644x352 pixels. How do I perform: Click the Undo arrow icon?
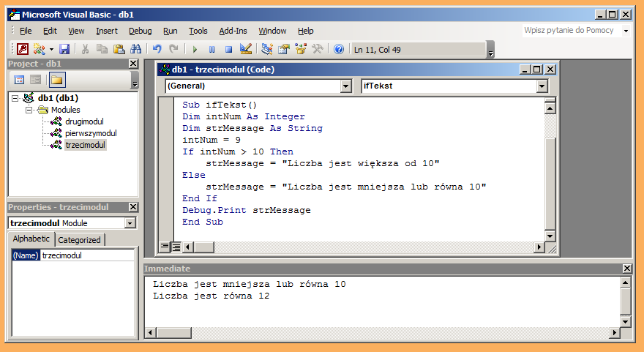click(x=157, y=49)
